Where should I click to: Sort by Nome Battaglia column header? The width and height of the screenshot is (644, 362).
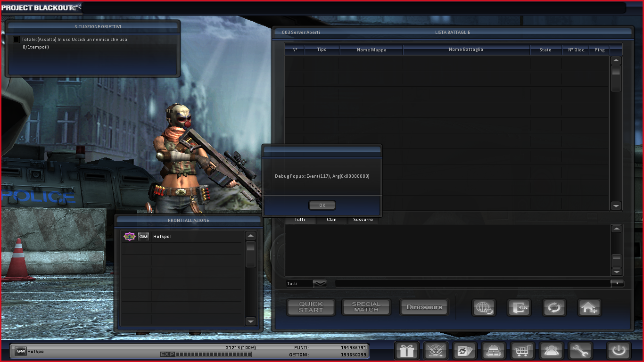[466, 49]
